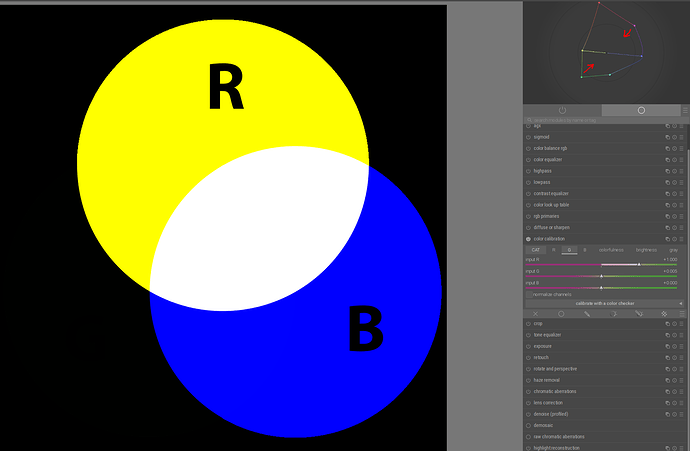Click the input R slider
This screenshot has height=451, width=690.
600,265
